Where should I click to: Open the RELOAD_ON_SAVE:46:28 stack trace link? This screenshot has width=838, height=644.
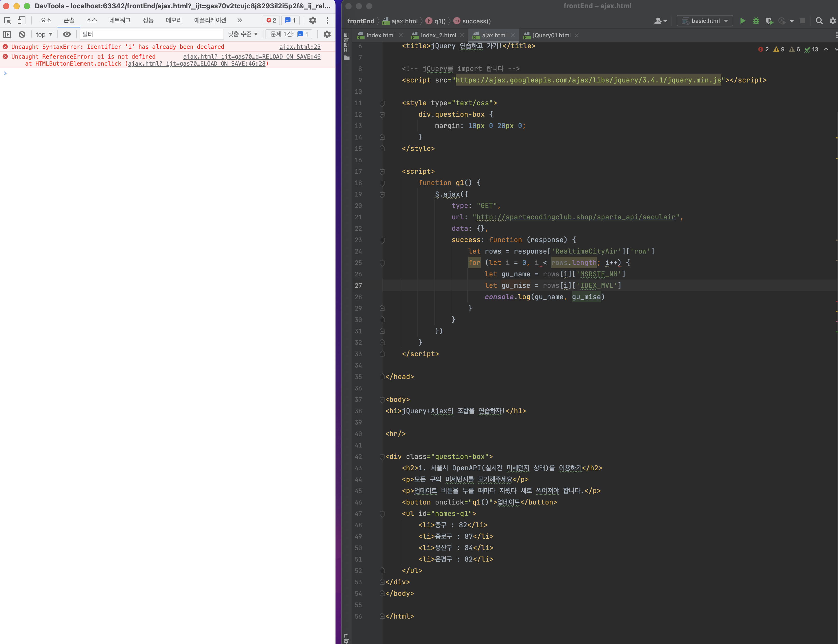197,64
